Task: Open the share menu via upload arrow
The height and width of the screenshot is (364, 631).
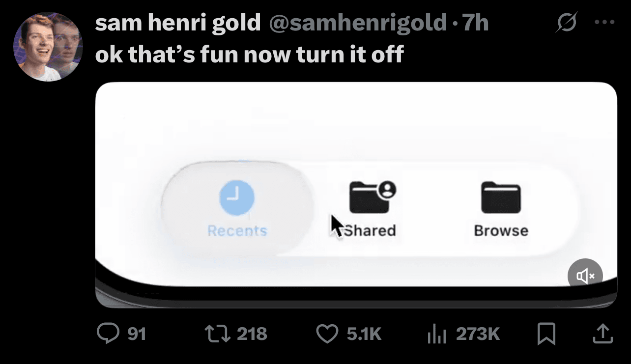Action: pos(602,333)
